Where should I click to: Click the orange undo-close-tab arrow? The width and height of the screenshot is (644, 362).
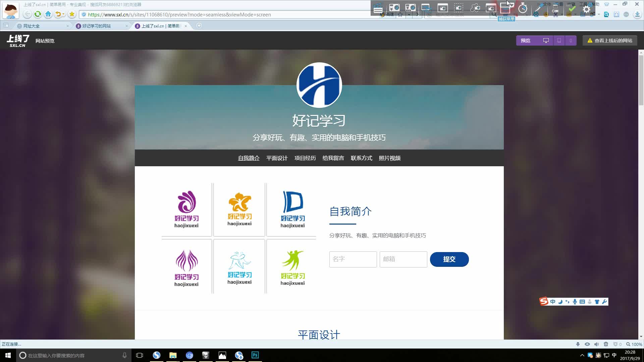(x=58, y=14)
